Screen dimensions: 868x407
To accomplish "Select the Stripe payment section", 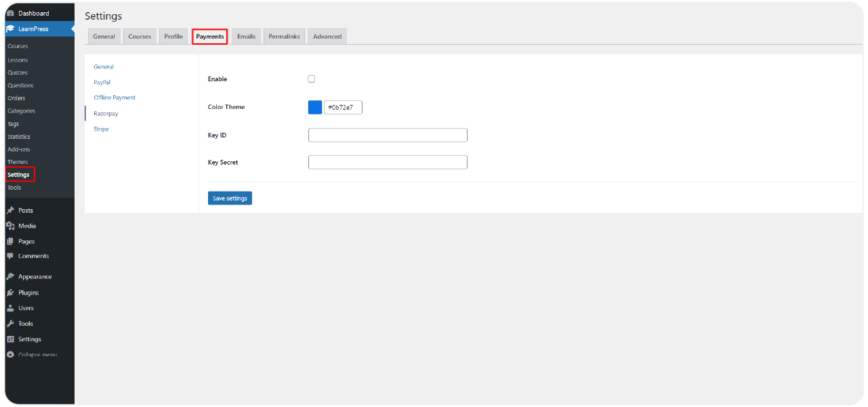I will click(x=101, y=129).
